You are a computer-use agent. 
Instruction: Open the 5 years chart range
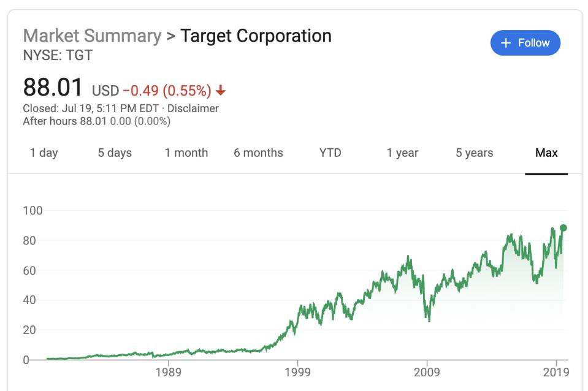click(474, 153)
